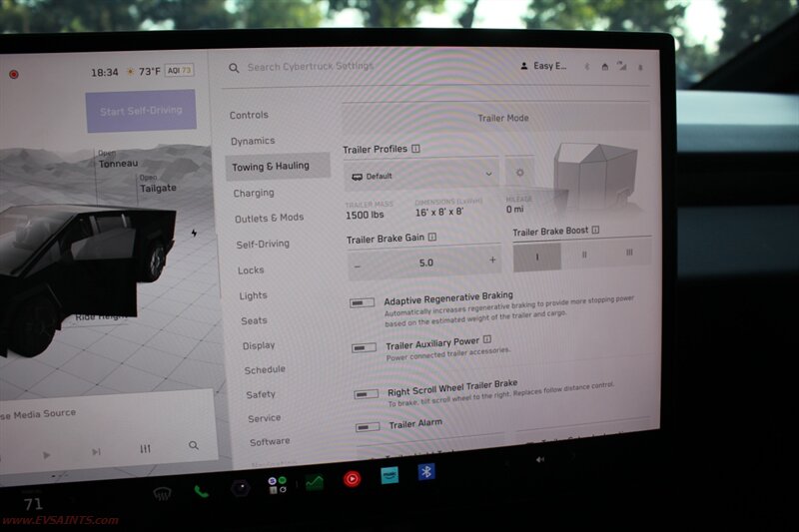
Task: Click the Search Cybertruck Settings field
Action: click(x=311, y=67)
